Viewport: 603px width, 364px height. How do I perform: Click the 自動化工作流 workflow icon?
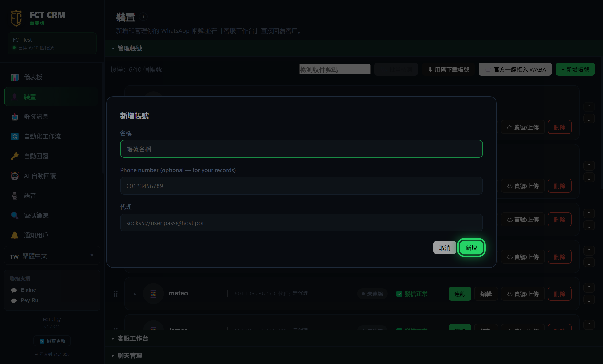[x=15, y=137]
